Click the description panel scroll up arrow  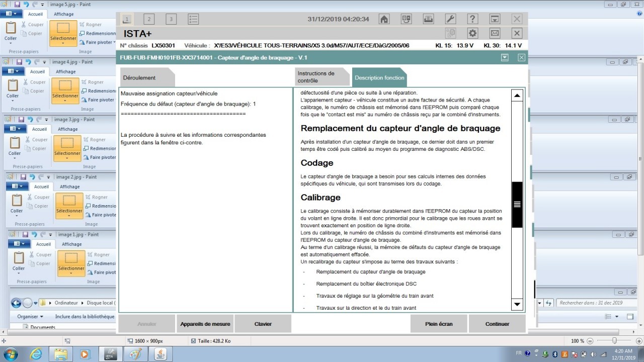coord(517,95)
